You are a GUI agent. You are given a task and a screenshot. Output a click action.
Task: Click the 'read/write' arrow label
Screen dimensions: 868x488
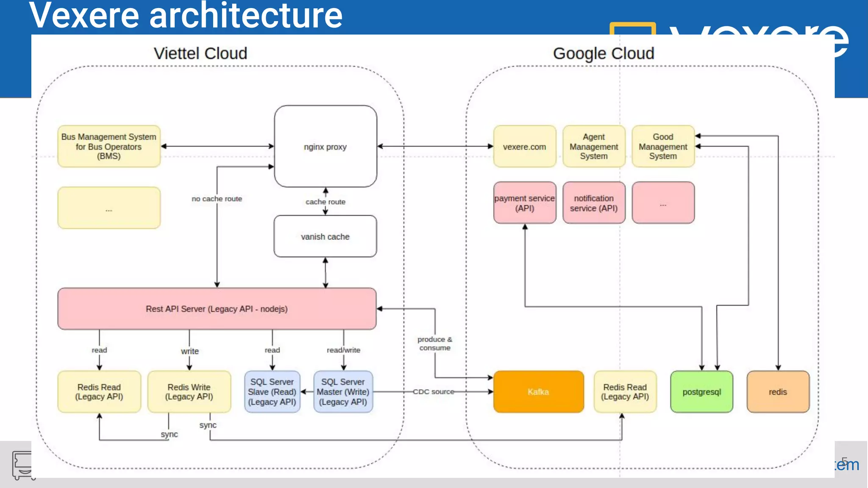[343, 350]
